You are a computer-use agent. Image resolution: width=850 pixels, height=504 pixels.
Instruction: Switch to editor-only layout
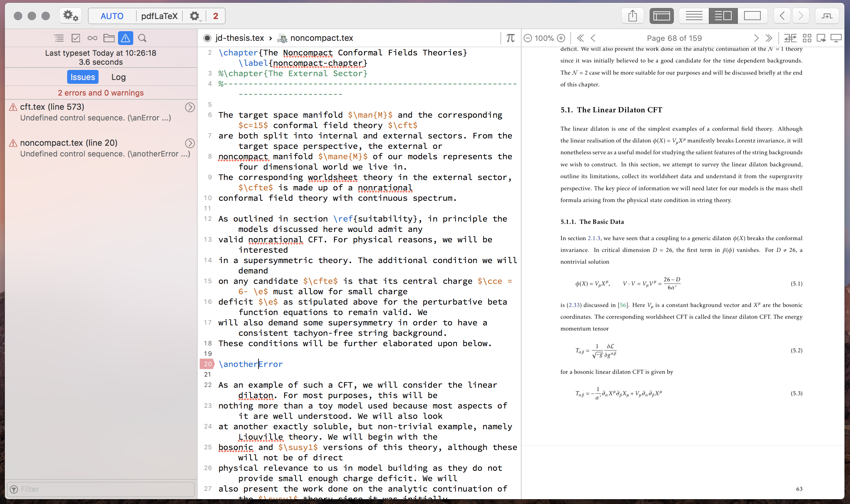694,16
